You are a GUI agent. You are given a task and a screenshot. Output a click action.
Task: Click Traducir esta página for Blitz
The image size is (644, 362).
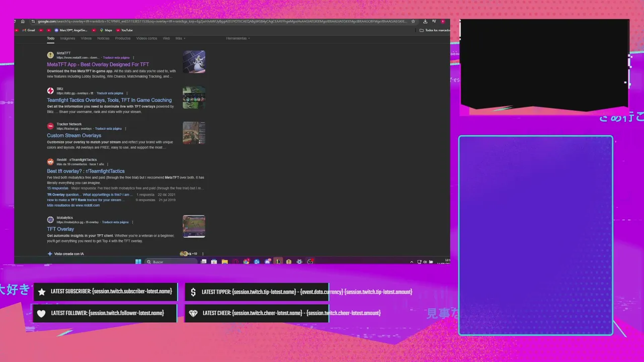point(110,93)
